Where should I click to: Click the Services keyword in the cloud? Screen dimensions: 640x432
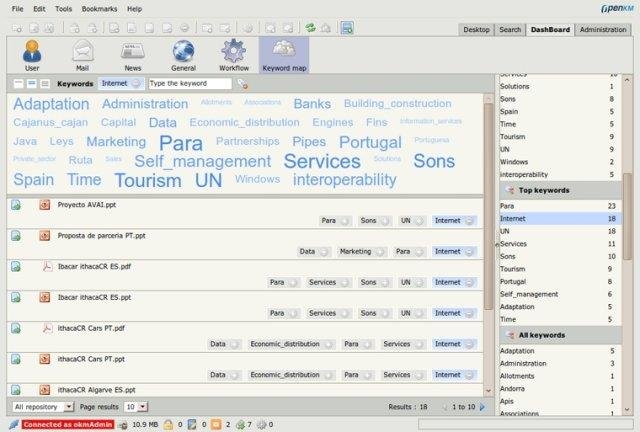[321, 160]
